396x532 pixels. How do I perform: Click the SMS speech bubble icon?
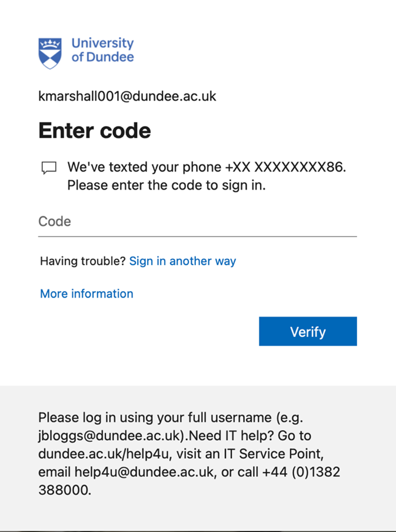(x=49, y=167)
